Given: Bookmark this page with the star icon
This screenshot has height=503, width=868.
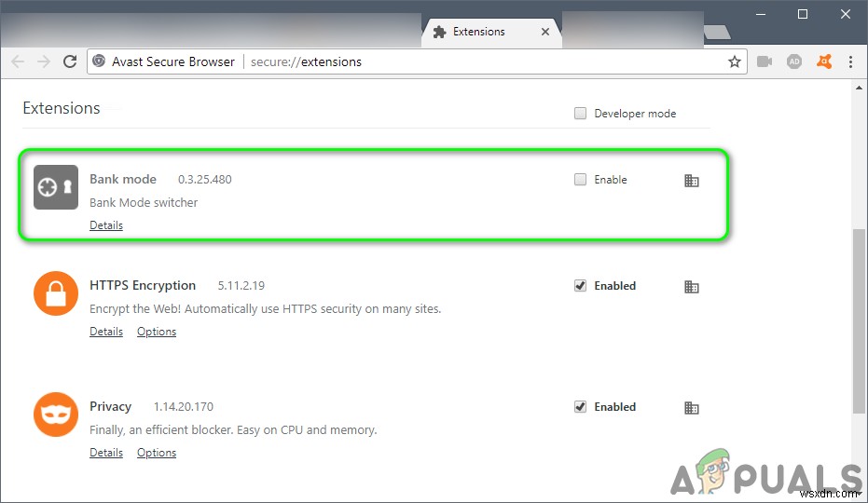Looking at the screenshot, I should tap(734, 61).
